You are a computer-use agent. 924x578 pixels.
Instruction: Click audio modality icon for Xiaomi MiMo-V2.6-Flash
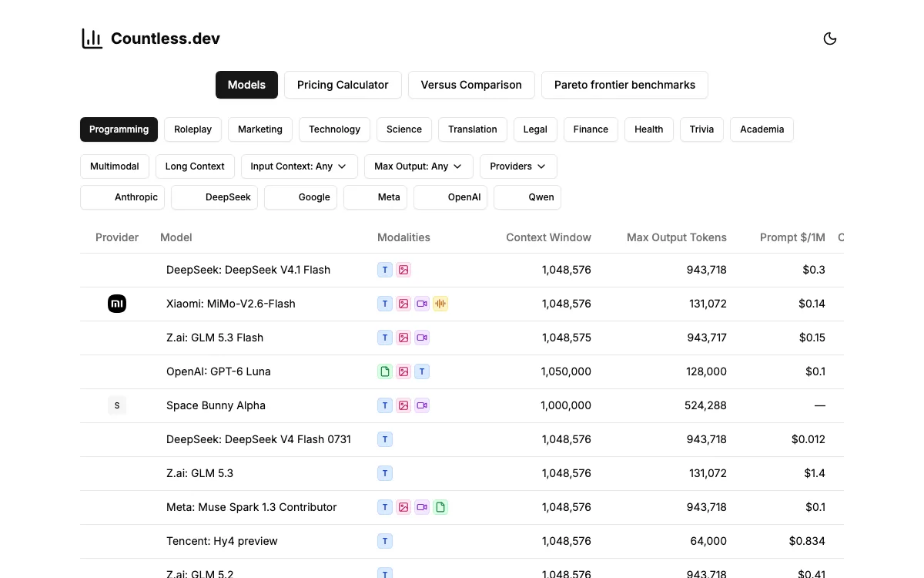point(440,304)
